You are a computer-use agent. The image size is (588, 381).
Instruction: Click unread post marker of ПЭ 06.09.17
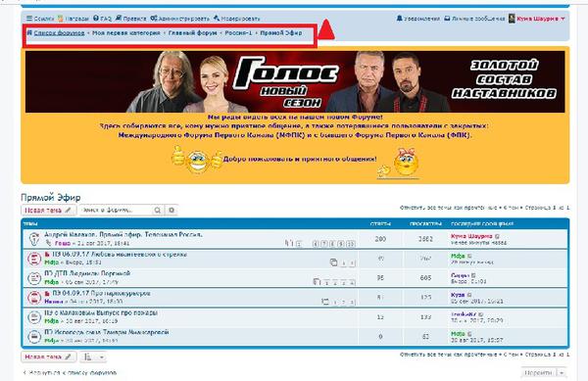coord(47,255)
